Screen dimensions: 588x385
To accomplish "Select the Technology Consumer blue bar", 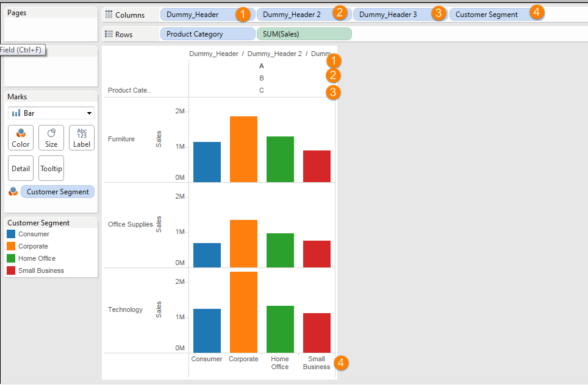I will tap(207, 331).
